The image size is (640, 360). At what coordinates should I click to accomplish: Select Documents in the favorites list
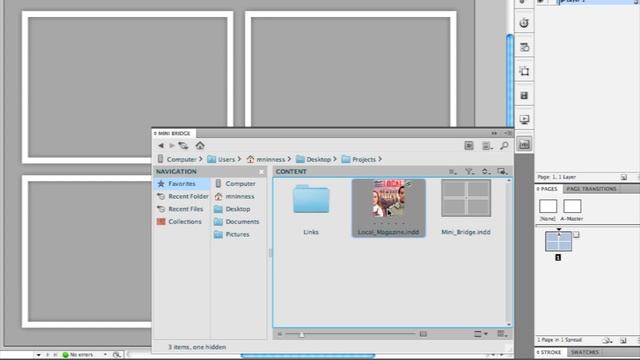pos(237,222)
